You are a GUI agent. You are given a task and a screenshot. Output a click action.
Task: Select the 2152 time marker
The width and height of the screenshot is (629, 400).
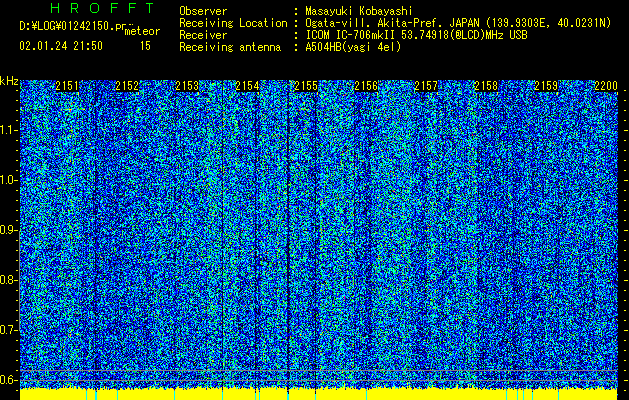[127, 86]
